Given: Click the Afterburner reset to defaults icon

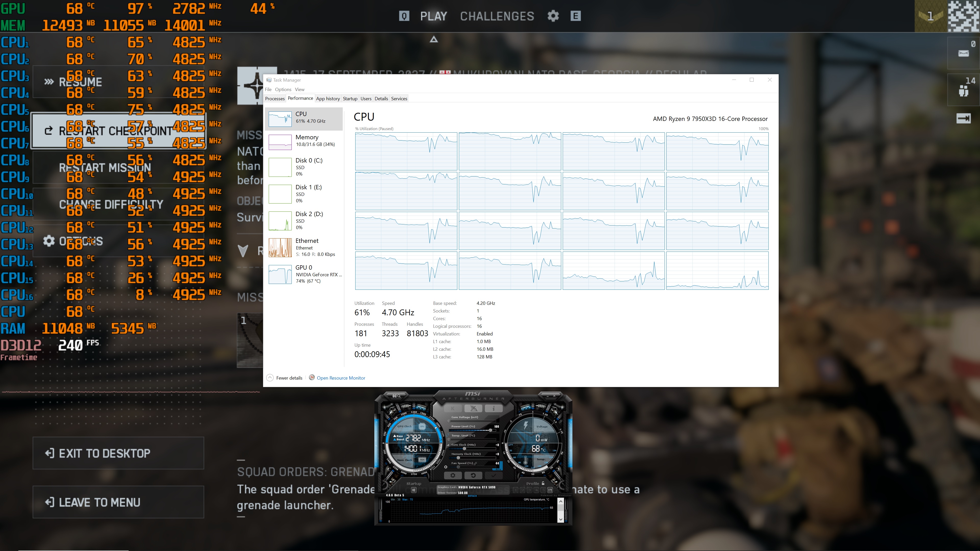Looking at the screenshot, I should (473, 475).
